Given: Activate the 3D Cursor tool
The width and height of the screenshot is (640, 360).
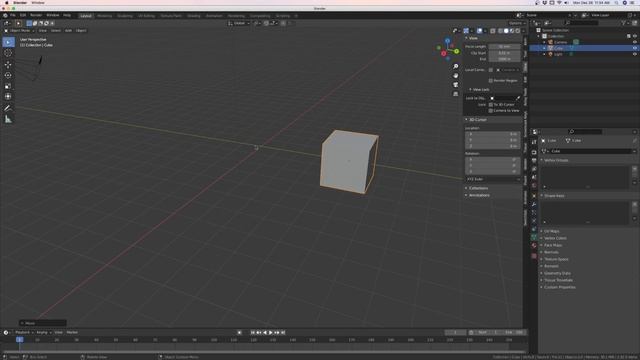Looking at the screenshot, I should pyautogui.click(x=8, y=53).
